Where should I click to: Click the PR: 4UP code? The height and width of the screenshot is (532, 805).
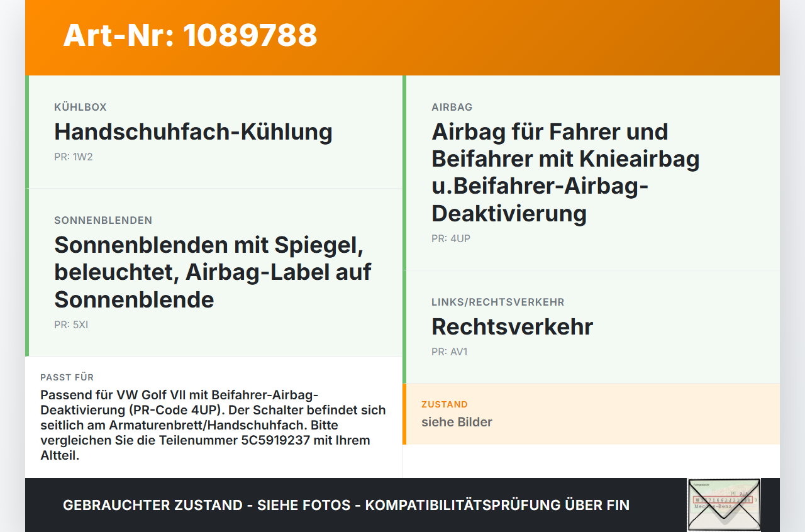451,238
